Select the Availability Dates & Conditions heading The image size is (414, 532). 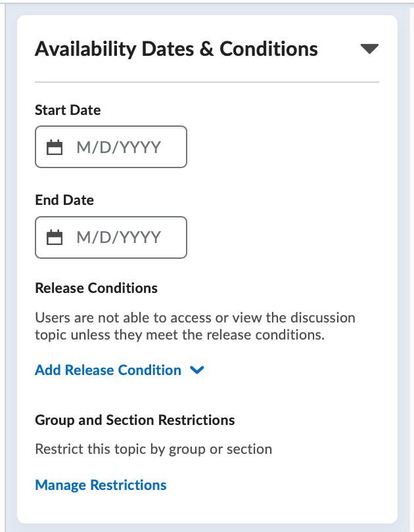[176, 48]
